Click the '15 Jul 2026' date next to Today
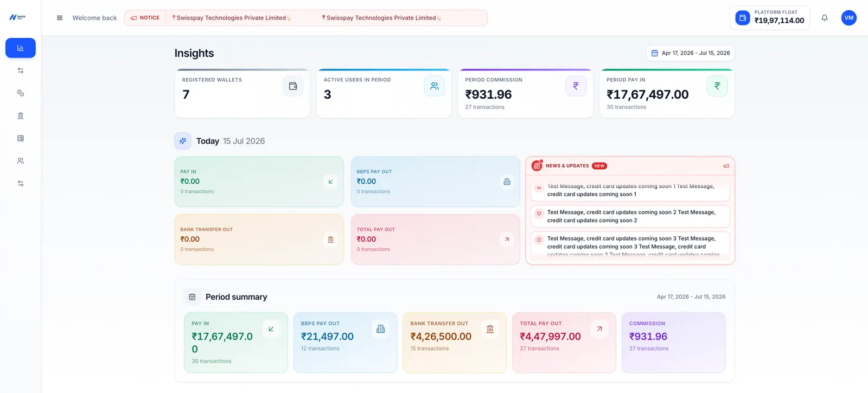The width and height of the screenshot is (868, 393). [244, 141]
